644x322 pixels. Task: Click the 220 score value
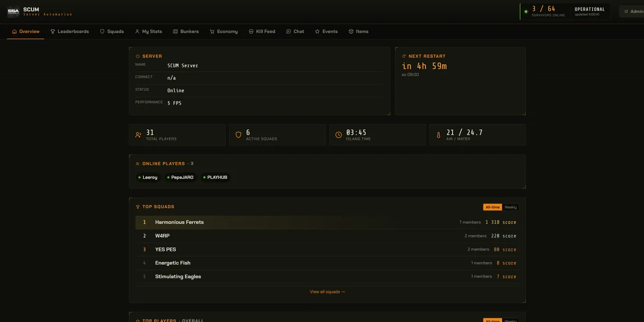click(504, 236)
